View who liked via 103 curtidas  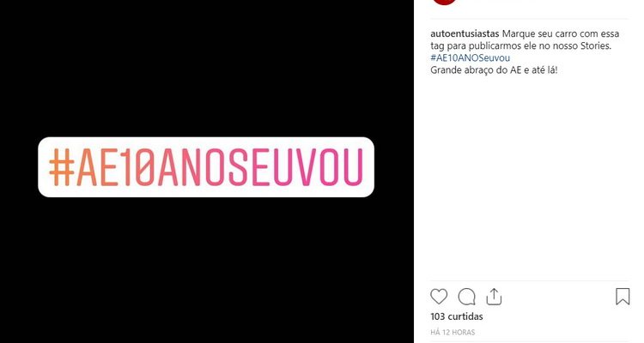[457, 316]
